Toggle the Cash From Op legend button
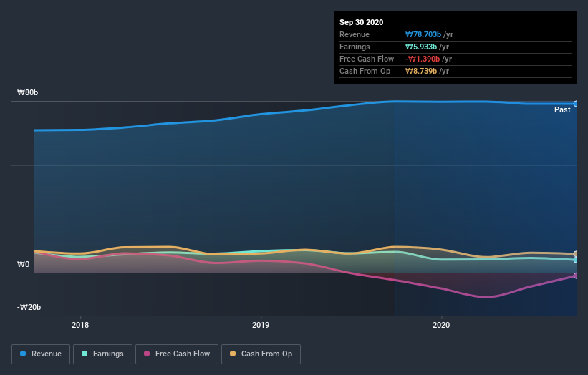Screen dimensions: 588x375 [x=261, y=354]
